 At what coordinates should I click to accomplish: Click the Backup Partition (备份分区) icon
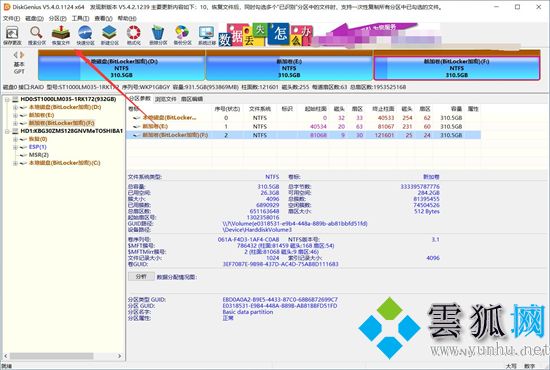coord(182,35)
